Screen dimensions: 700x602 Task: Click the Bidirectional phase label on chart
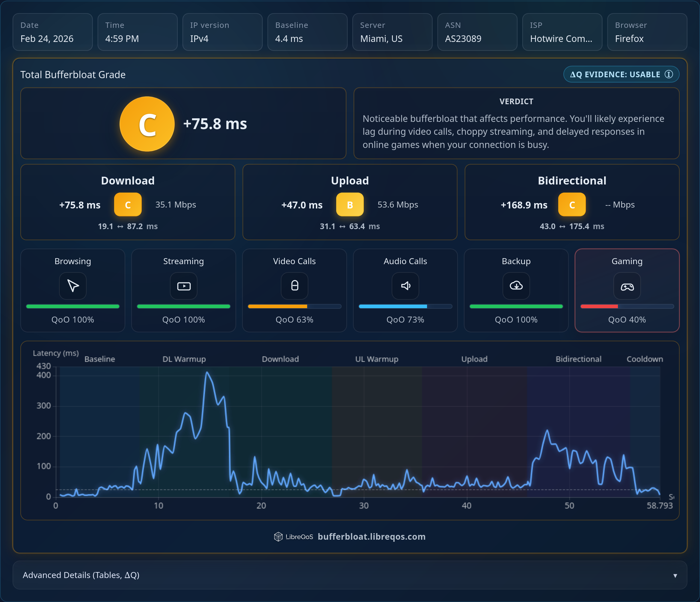click(x=578, y=359)
